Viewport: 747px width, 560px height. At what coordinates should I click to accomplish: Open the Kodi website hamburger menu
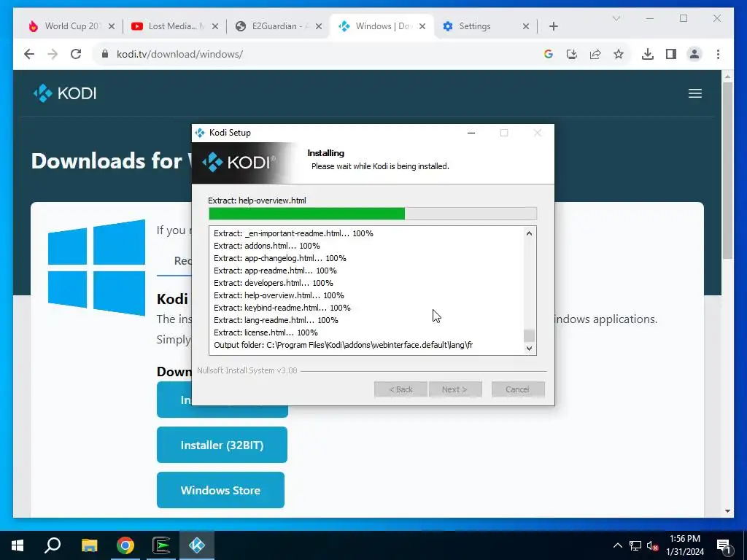tap(695, 93)
